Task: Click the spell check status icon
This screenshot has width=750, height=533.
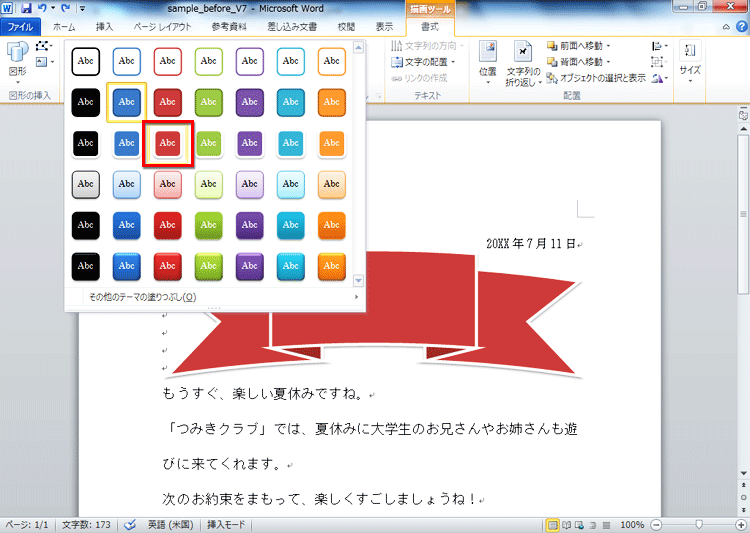Action: [130, 525]
